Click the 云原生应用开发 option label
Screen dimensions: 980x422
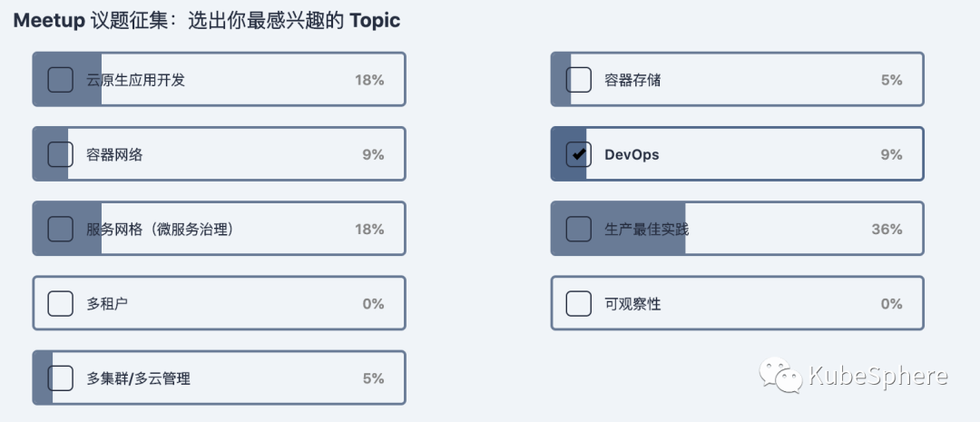pyautogui.click(x=135, y=80)
